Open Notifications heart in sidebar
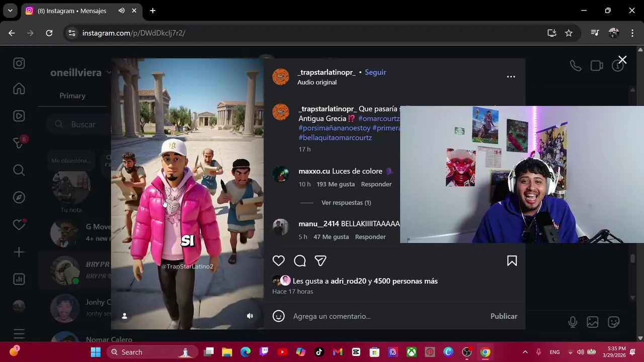644x362 pixels. coord(19,225)
